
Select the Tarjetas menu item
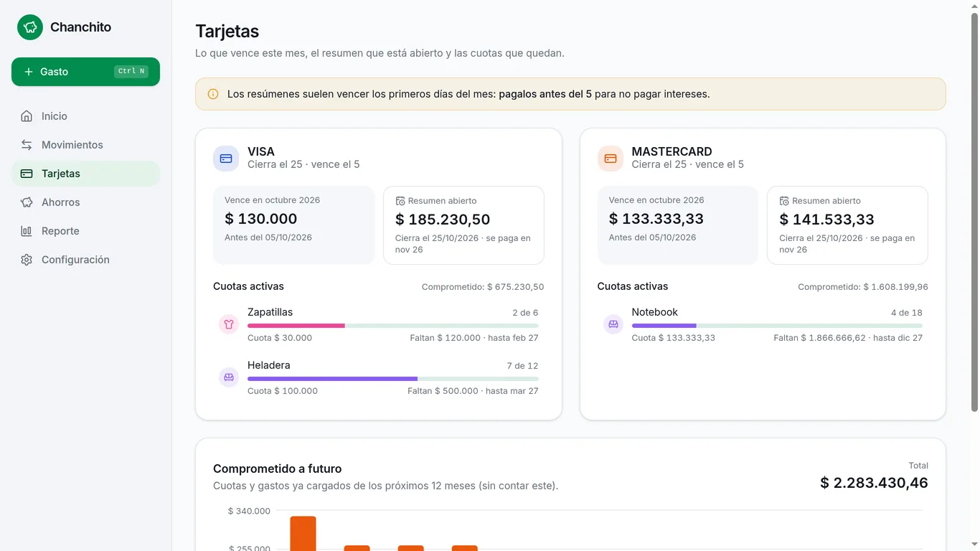pos(85,174)
